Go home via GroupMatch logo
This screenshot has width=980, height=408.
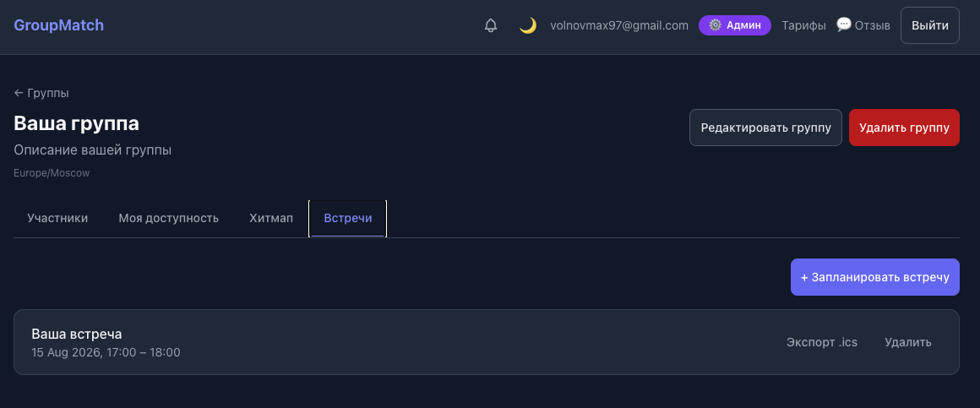pyautogui.click(x=59, y=25)
